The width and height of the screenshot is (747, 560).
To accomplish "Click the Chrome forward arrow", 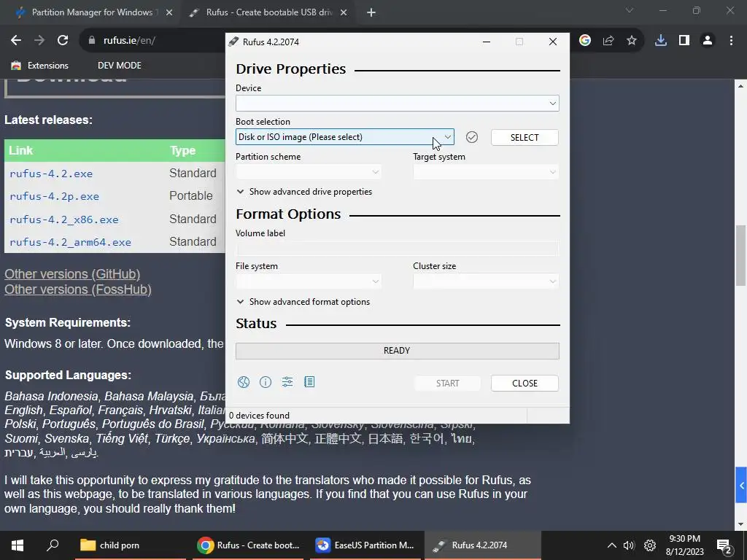I will (39, 41).
